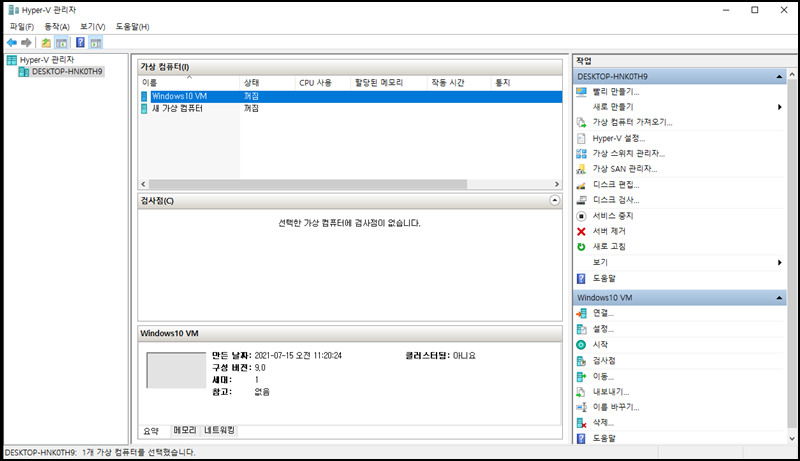Screen dimensions: 800x461
Task: Open the 도움말(H) menu
Action: point(132,27)
